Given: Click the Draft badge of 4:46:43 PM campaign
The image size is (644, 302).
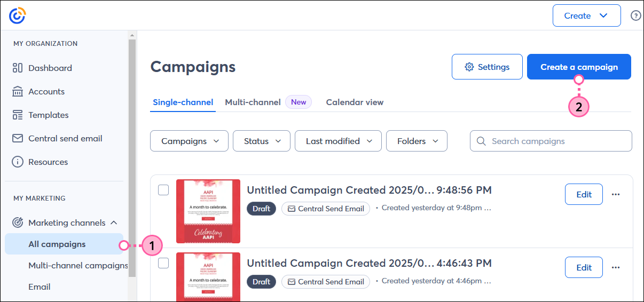Looking at the screenshot, I should [x=261, y=282].
